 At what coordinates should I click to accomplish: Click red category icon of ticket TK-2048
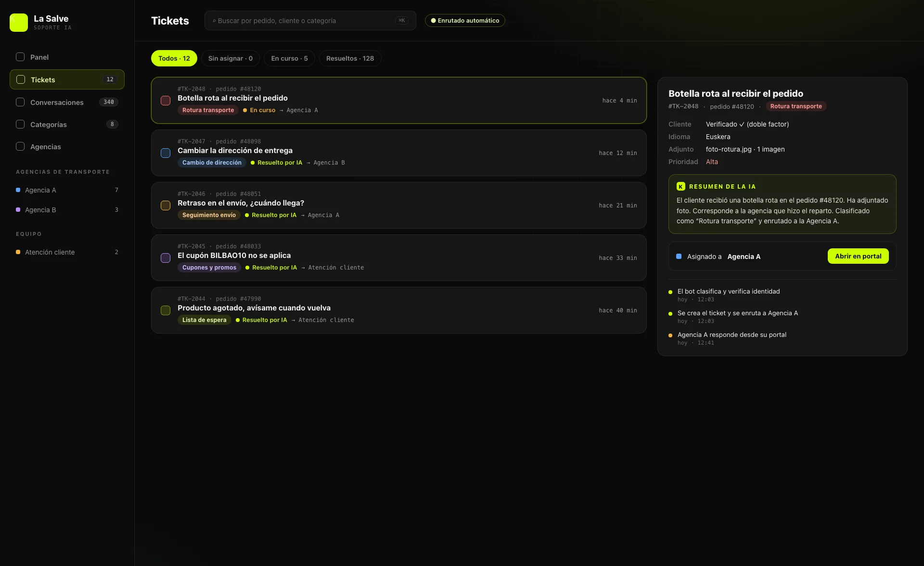click(x=166, y=101)
